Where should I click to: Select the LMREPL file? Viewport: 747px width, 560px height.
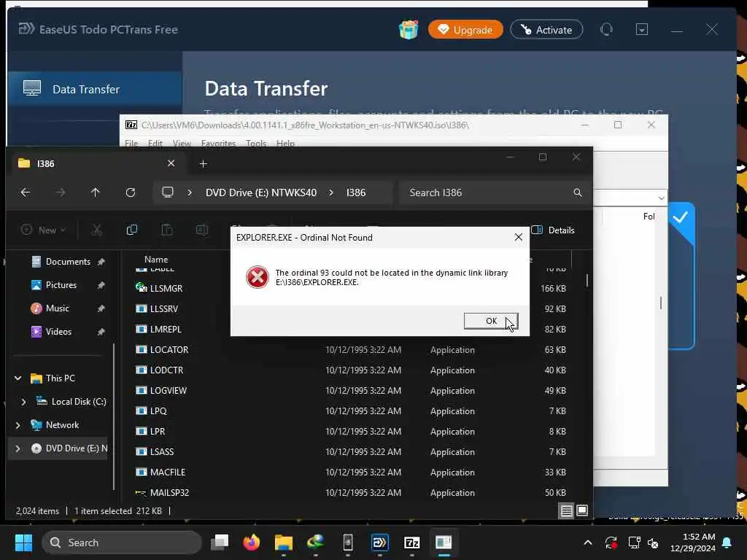pos(166,330)
